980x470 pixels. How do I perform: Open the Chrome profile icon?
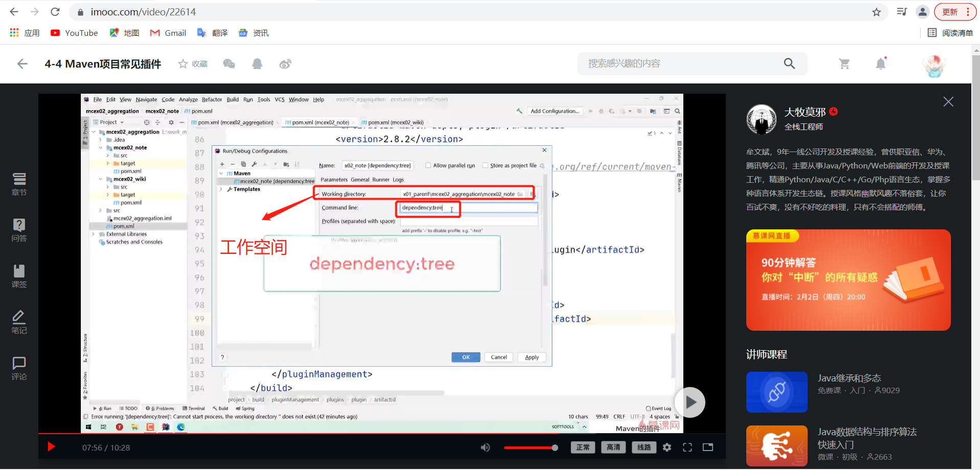coord(923,12)
